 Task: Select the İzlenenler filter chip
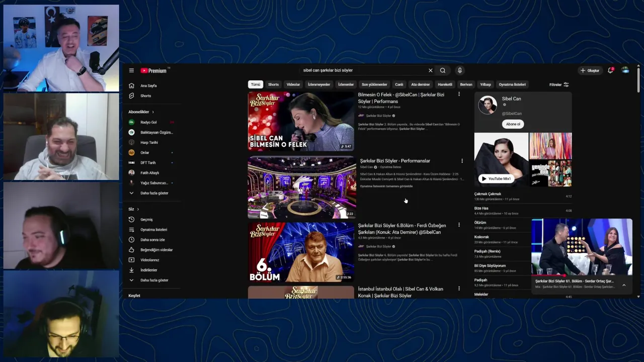pos(346,84)
